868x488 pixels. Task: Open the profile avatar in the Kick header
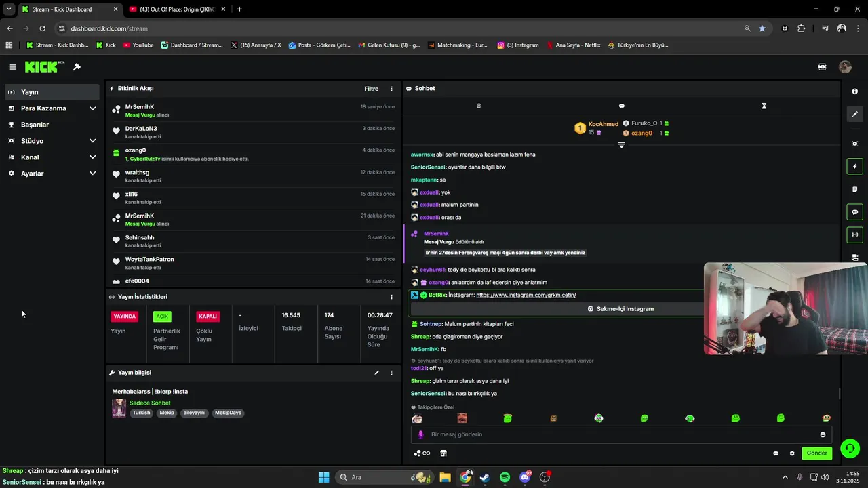click(845, 67)
